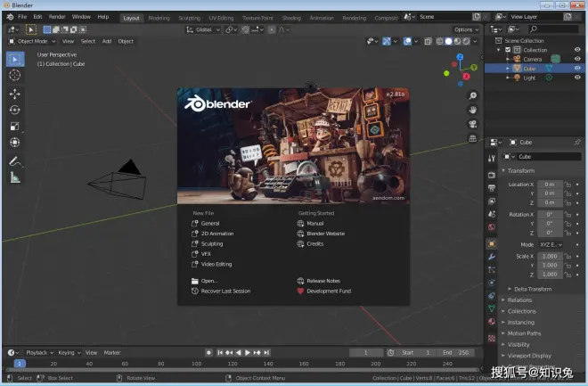Open the rotation Mode XYZ Euler dropdown
Screen dimensions: 588x386
[x=551, y=244]
